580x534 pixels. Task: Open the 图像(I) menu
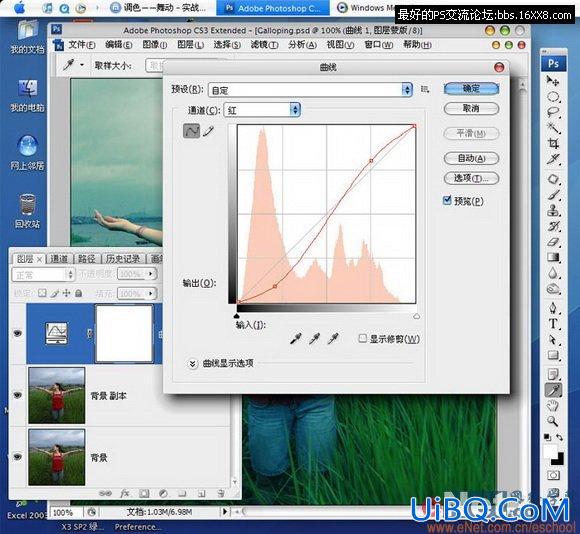tap(155, 45)
